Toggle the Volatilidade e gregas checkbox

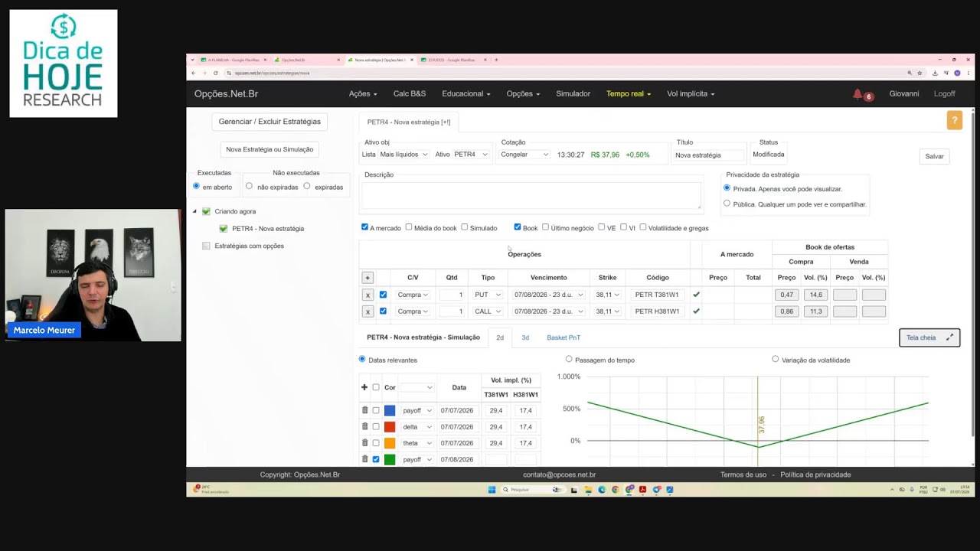click(642, 227)
